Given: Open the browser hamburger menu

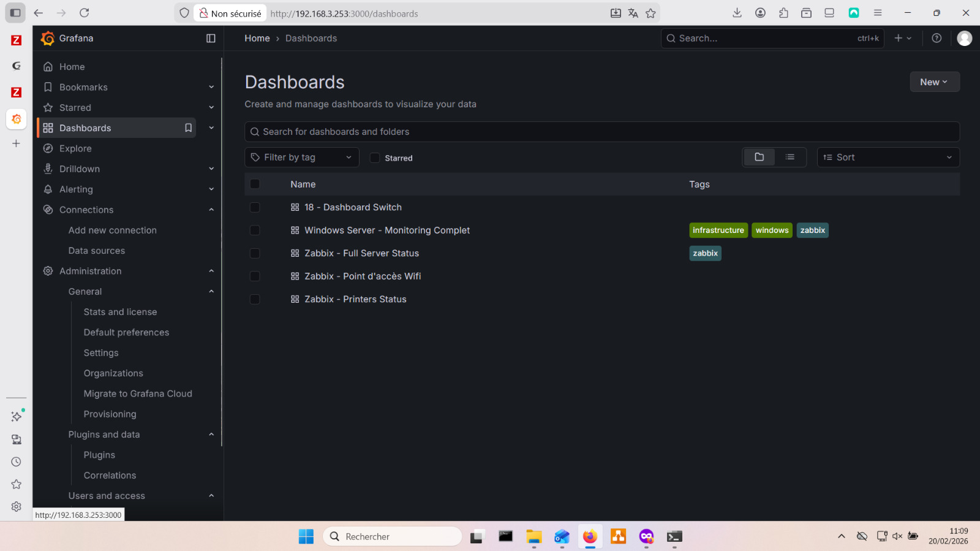Looking at the screenshot, I should point(878,13).
